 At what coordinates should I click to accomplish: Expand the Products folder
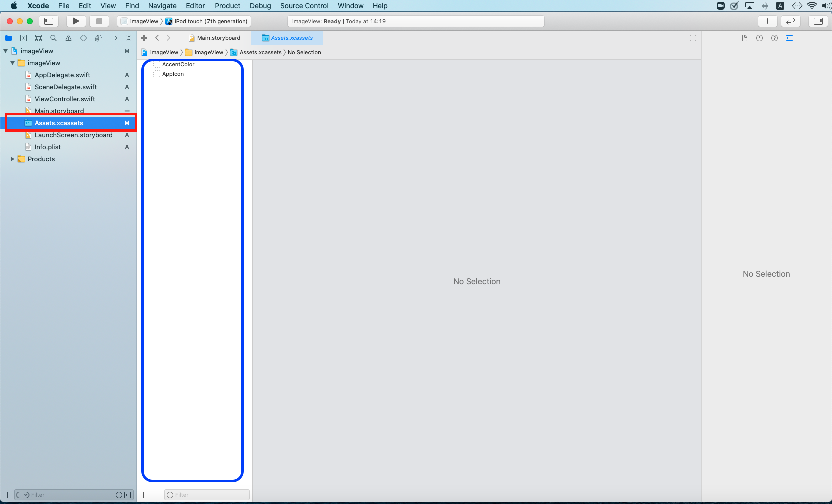click(13, 159)
